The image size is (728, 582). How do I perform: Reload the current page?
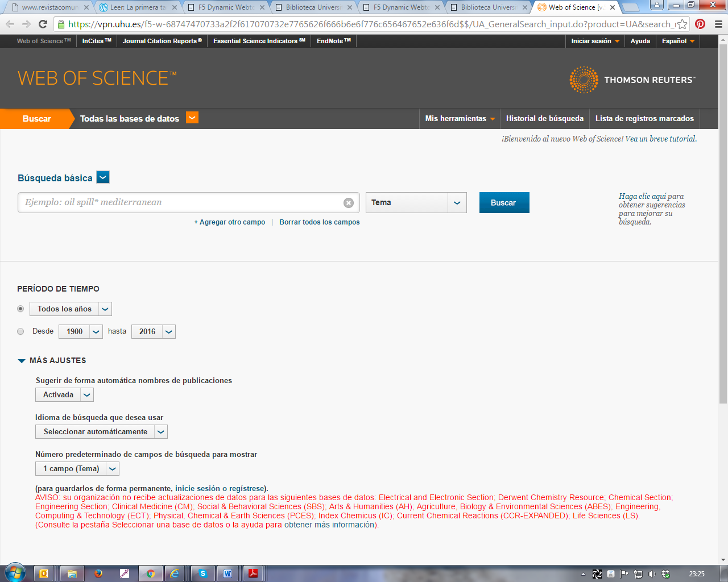pyautogui.click(x=43, y=24)
